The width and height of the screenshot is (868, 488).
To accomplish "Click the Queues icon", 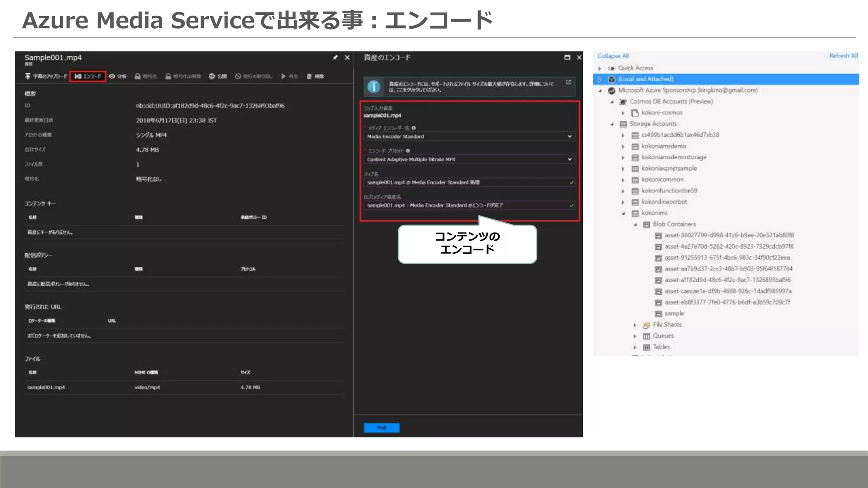I will point(646,336).
